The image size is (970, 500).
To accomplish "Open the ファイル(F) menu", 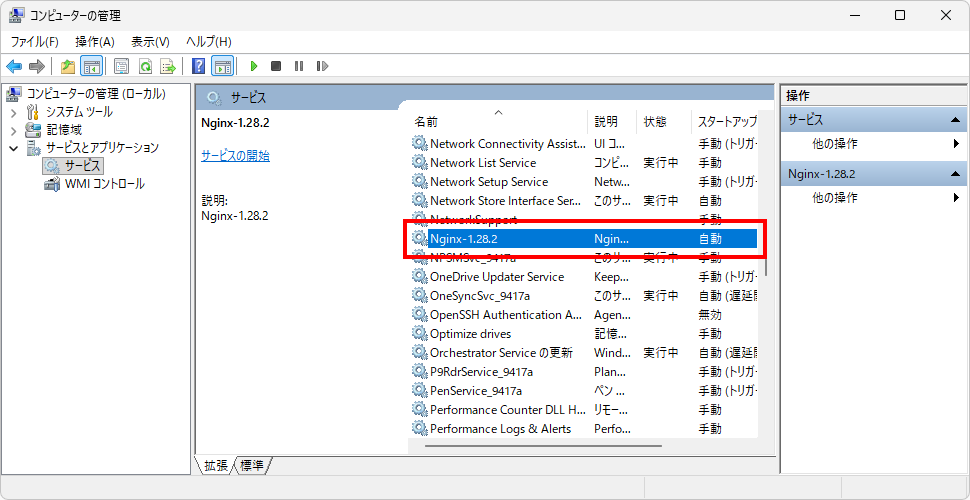I will pos(35,41).
